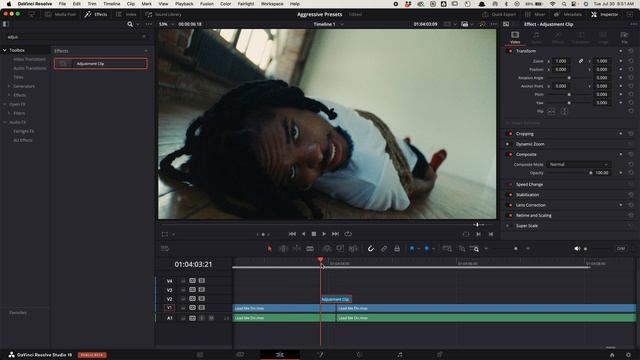Select the Blade Edit Mode tool
The height and width of the screenshot is (360, 640).
tap(310, 249)
